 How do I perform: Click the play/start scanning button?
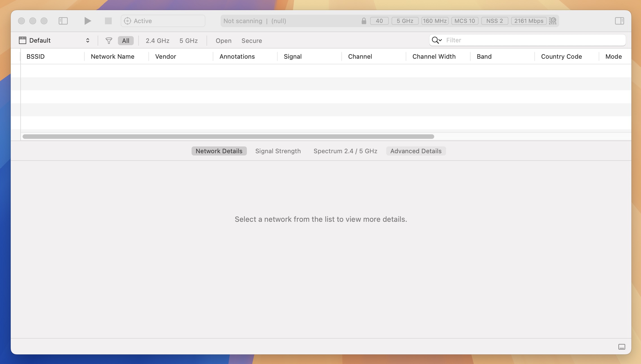(87, 21)
